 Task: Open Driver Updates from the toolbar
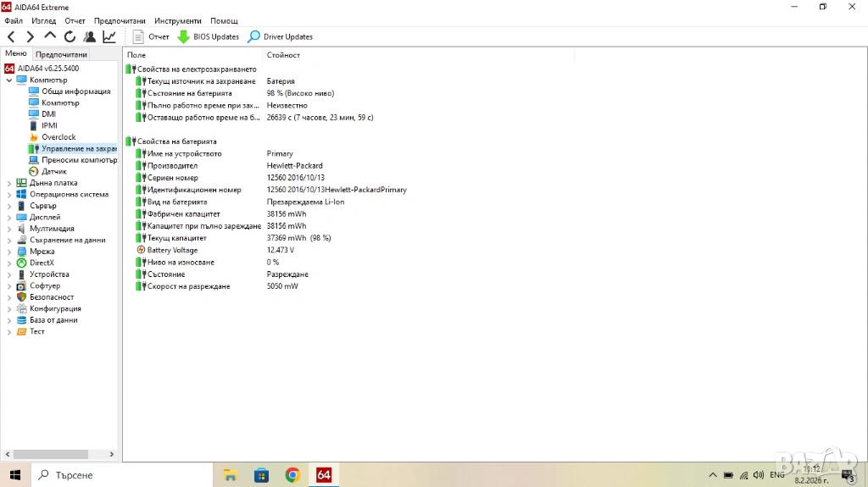(280, 36)
